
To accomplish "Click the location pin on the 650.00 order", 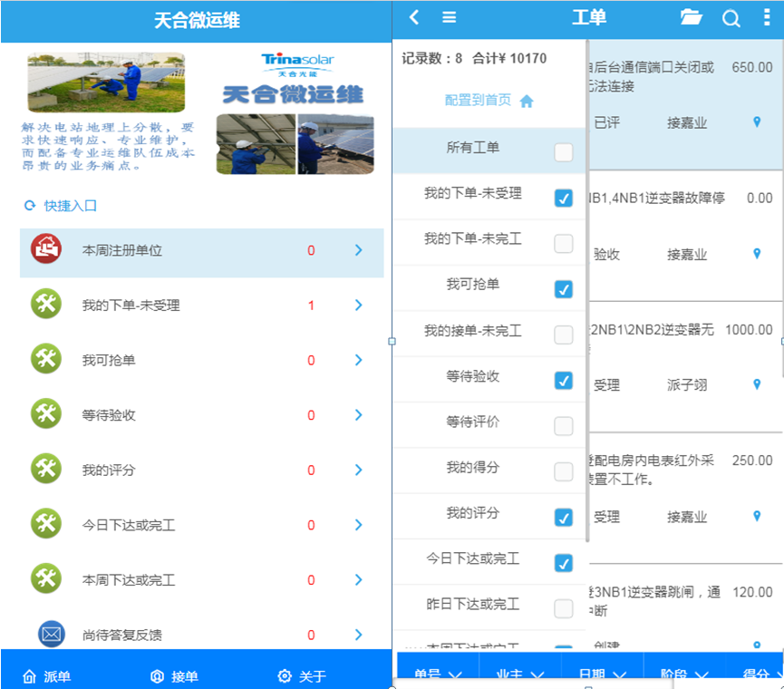I will 758,121.
